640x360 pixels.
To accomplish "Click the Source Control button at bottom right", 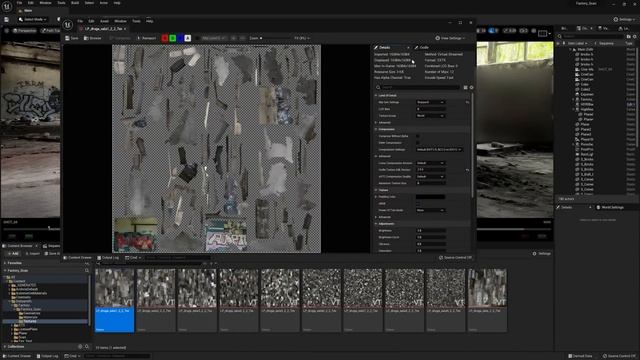I will (620, 356).
